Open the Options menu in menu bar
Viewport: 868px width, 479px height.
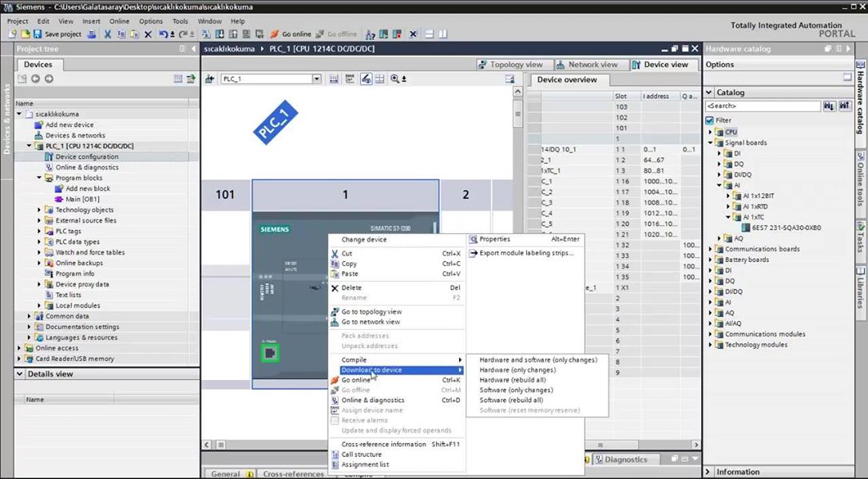[151, 21]
